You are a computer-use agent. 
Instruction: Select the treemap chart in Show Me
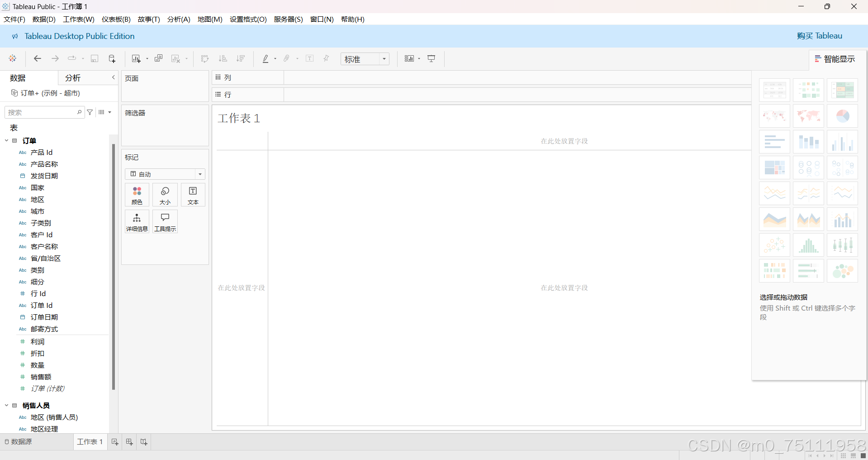pos(774,168)
